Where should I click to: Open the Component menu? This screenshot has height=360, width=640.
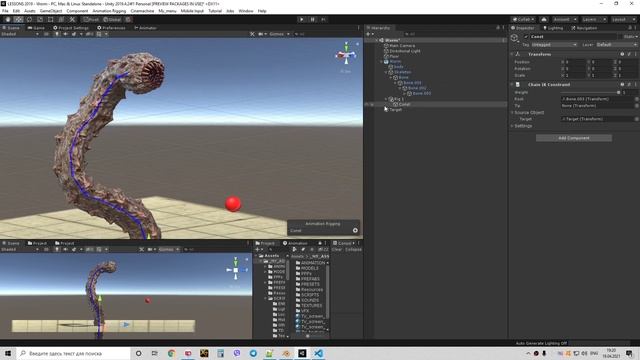tap(77, 11)
